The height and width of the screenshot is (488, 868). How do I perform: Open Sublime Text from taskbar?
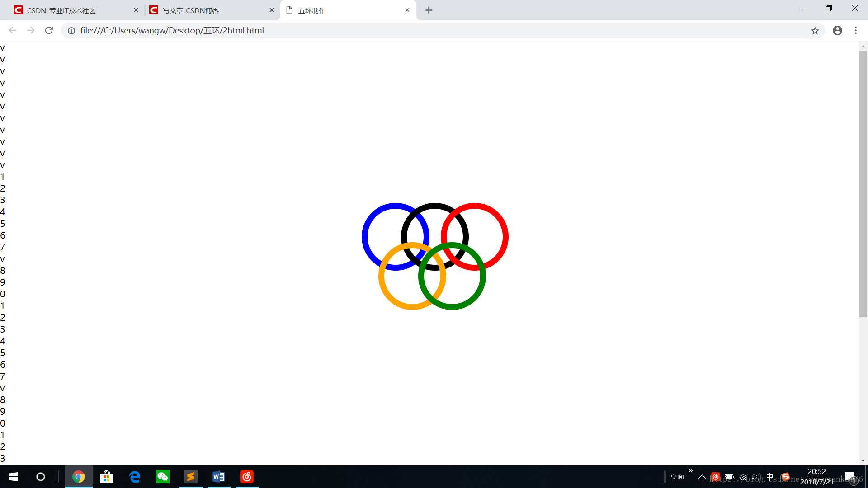tap(191, 477)
